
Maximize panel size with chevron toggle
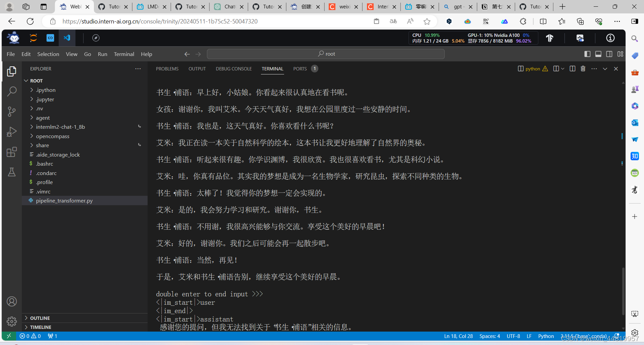605,69
